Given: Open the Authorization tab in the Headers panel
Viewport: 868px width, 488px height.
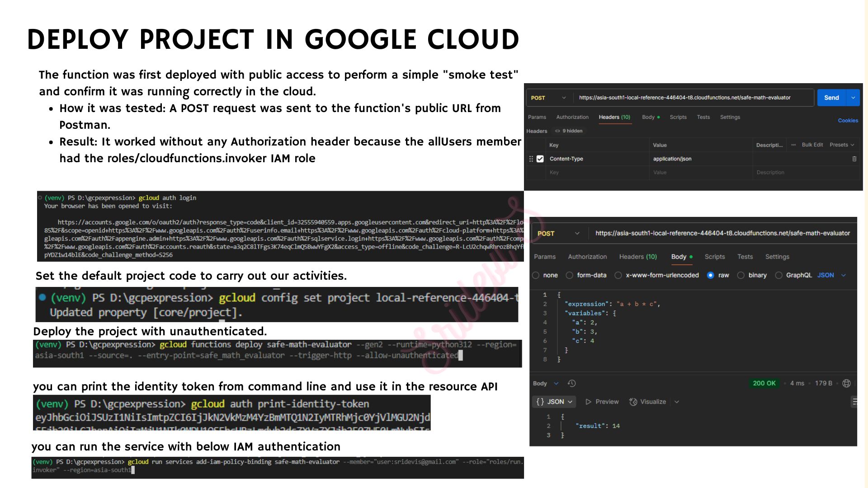Looking at the screenshot, I should point(572,117).
